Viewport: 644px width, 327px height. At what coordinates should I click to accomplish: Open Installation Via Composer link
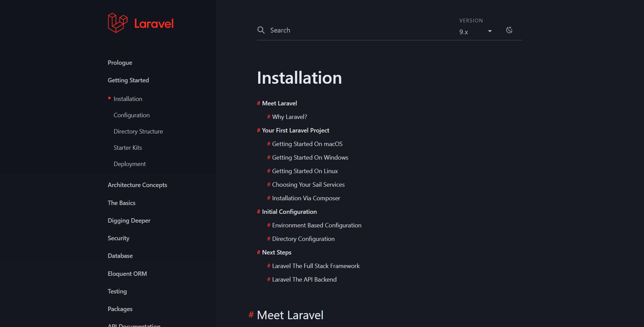(306, 198)
